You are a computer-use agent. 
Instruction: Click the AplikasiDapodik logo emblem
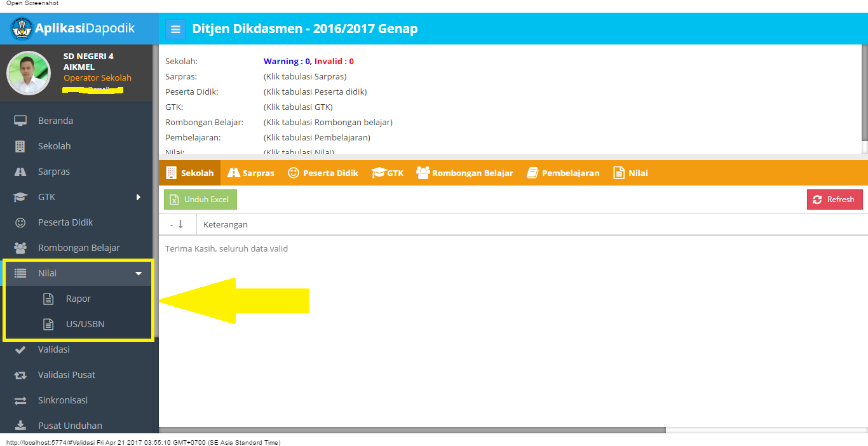coord(22,29)
